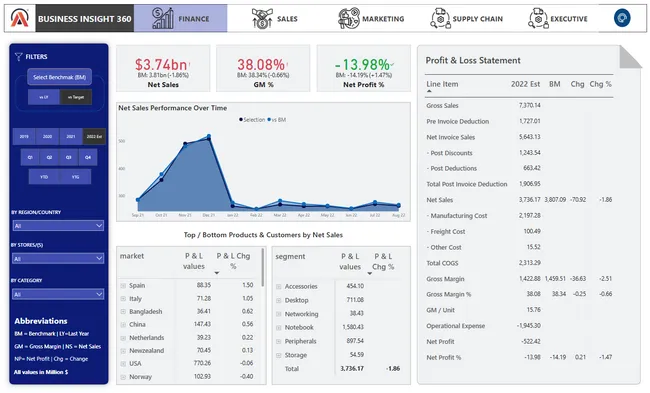Select the vs LY benchmark
Viewport: 650px width, 393px height.
[44, 97]
